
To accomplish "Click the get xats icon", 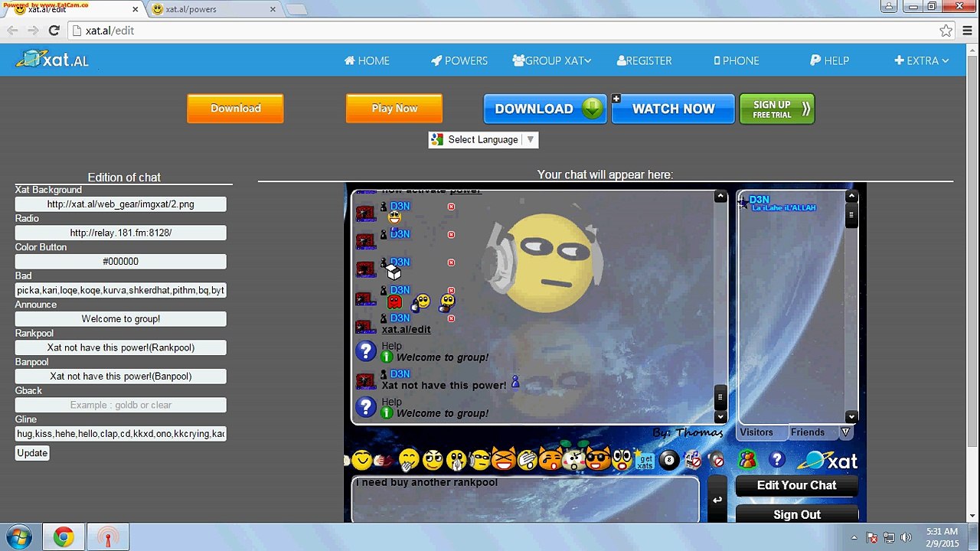I will click(x=645, y=461).
